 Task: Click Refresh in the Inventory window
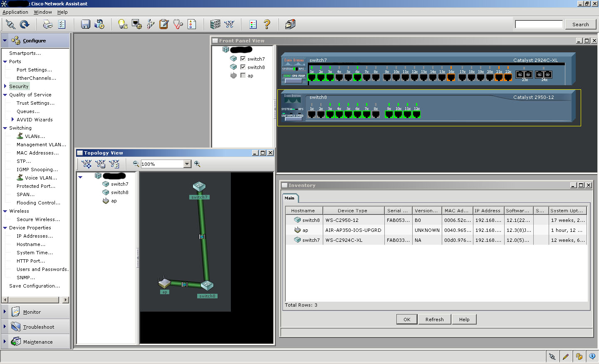click(x=435, y=320)
